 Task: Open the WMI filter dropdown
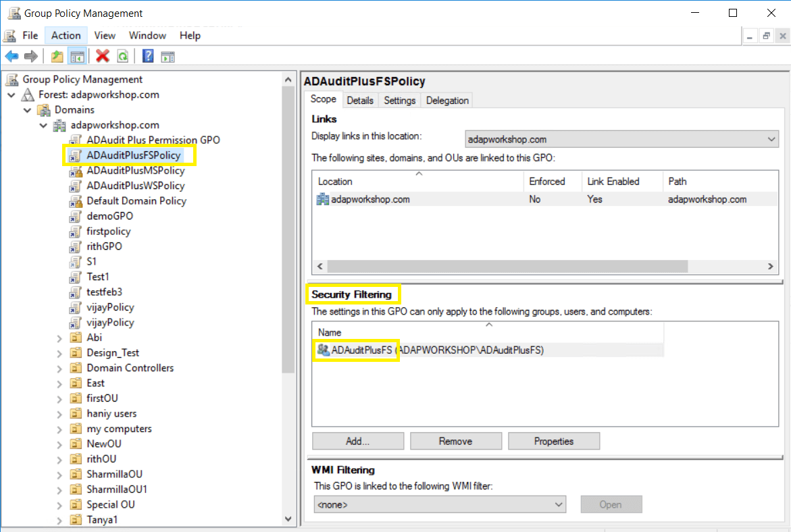click(559, 504)
